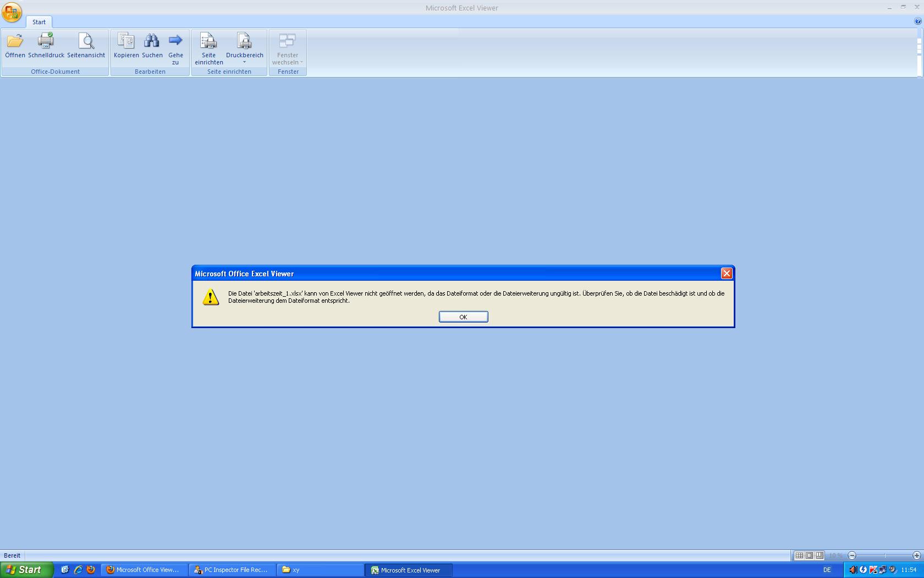
Task: Click the network connection tray icon
Action: 882,570
